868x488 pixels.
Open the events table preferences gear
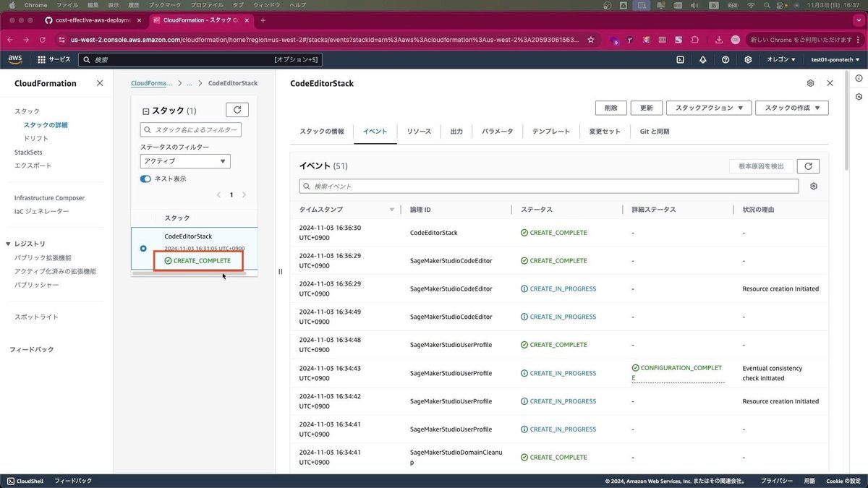point(814,187)
